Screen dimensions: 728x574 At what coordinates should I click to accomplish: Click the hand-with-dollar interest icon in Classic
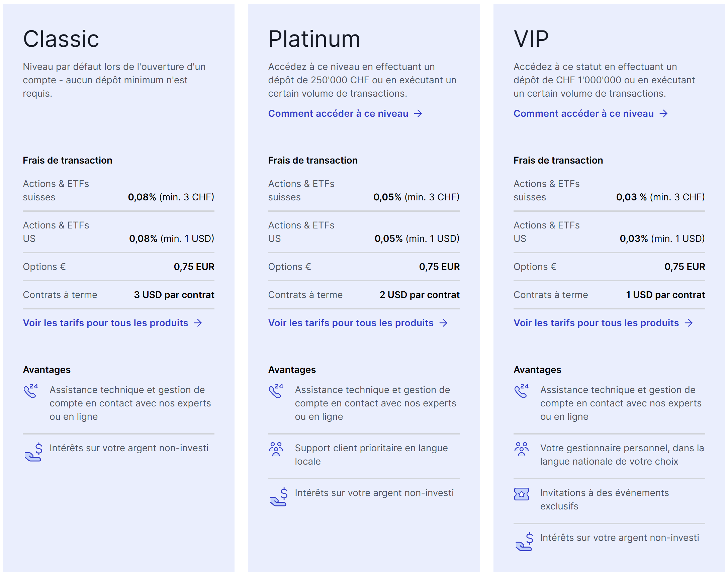pos(33,452)
